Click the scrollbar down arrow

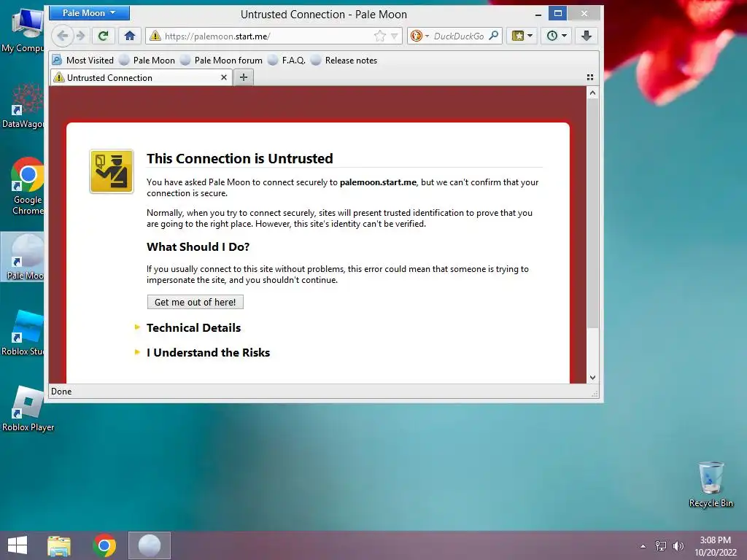coord(592,378)
